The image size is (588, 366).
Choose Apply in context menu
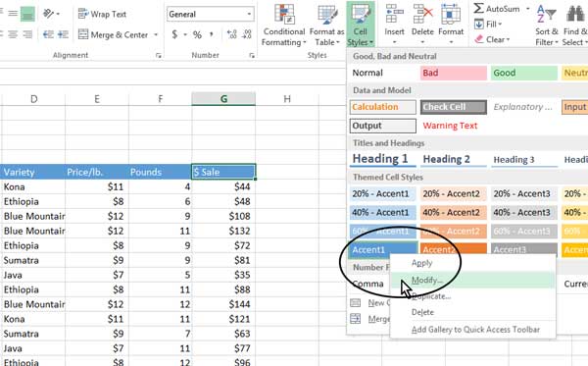click(x=421, y=263)
